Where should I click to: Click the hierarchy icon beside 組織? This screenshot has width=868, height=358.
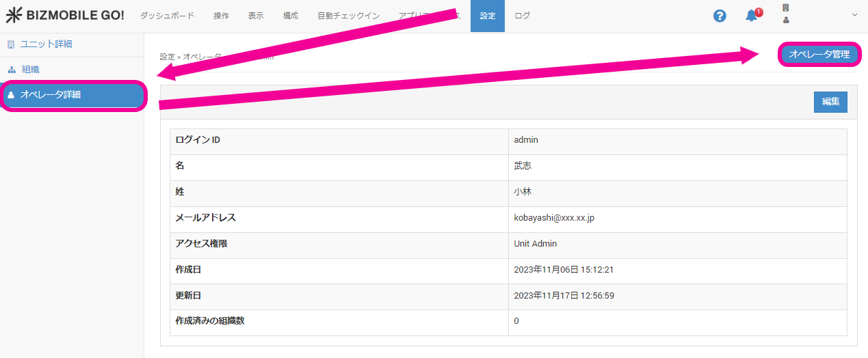11,70
